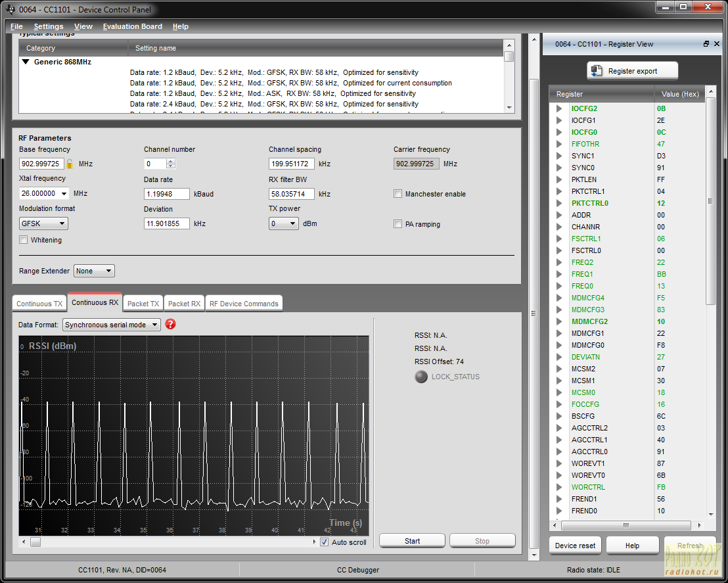Expand the MCSM0 register row
728x583 pixels.
559,392
